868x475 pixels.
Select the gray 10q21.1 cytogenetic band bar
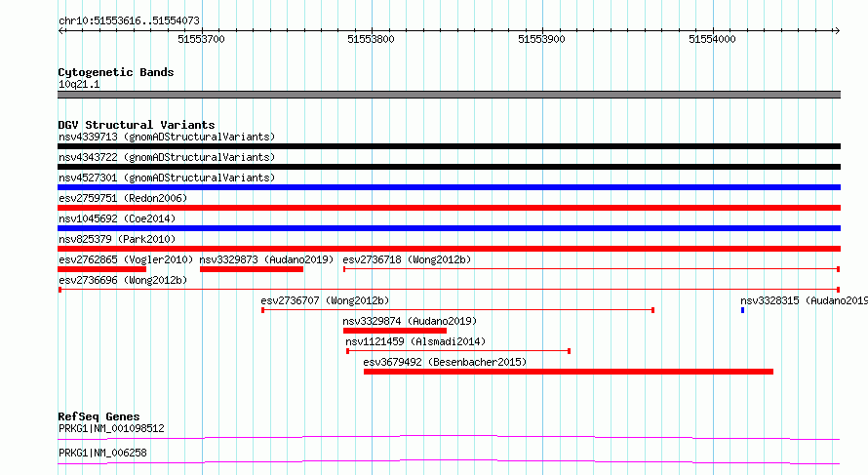(449, 95)
